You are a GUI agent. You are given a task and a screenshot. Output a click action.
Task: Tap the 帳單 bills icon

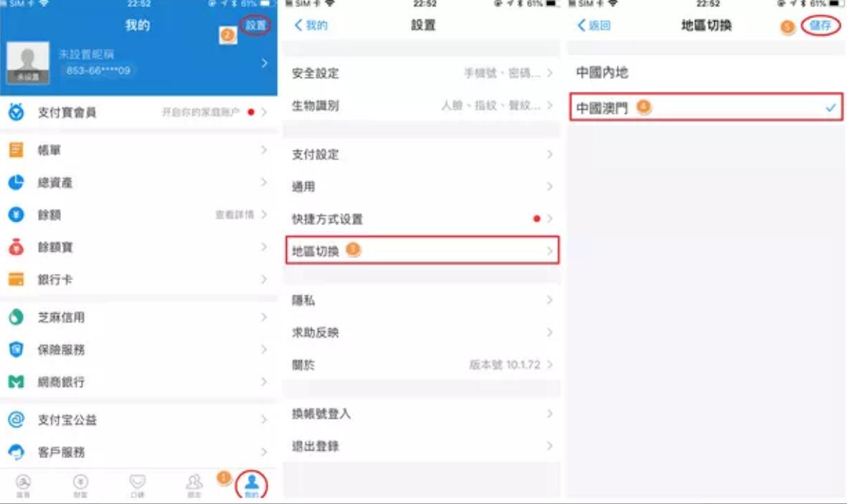point(16,150)
